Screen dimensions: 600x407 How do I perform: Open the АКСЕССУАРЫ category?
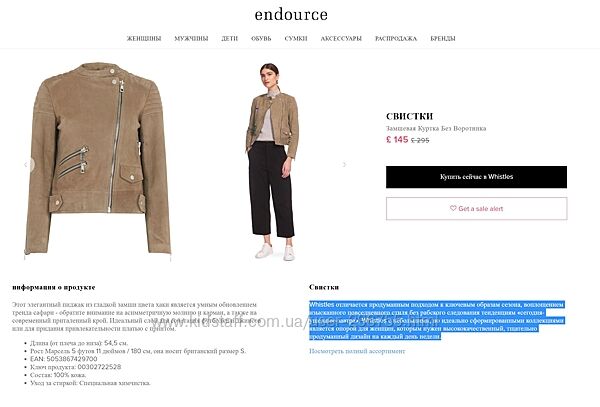341,38
